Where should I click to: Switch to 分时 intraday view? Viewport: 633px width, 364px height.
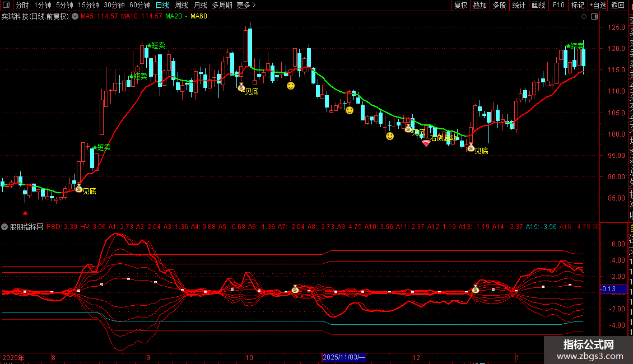click(22, 5)
